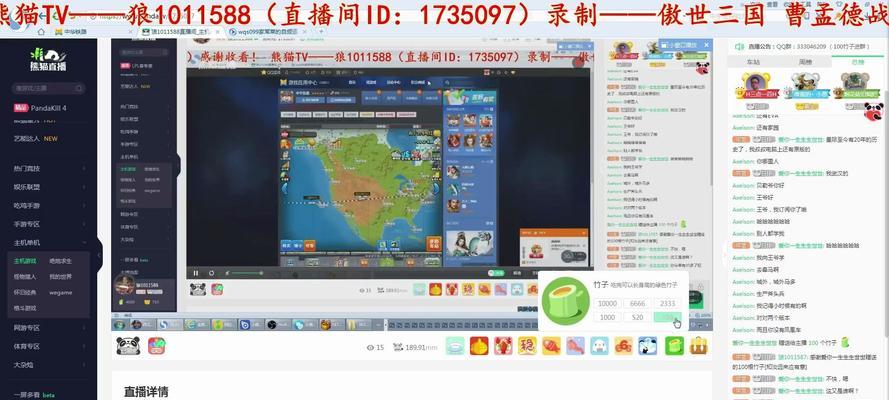Viewport: 889px width, 400px height.
Task: Click the Panda TV logo in the sidebar
Action: (49, 59)
